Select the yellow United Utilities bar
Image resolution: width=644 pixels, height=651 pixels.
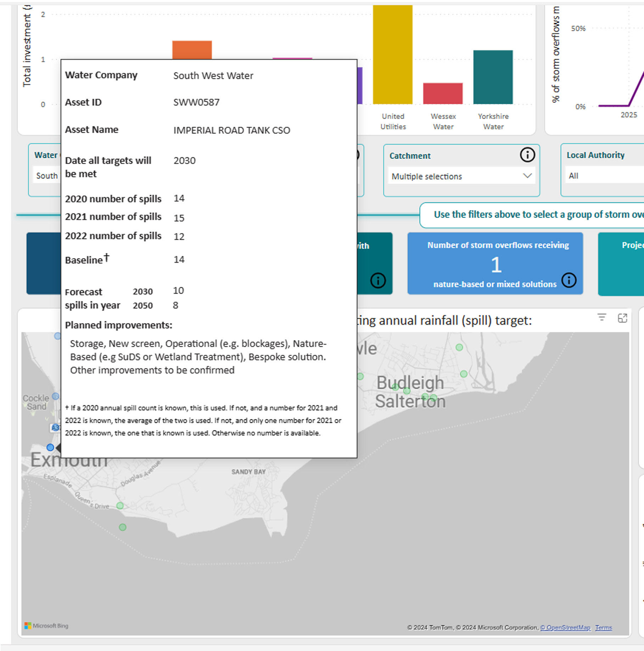pos(392,55)
